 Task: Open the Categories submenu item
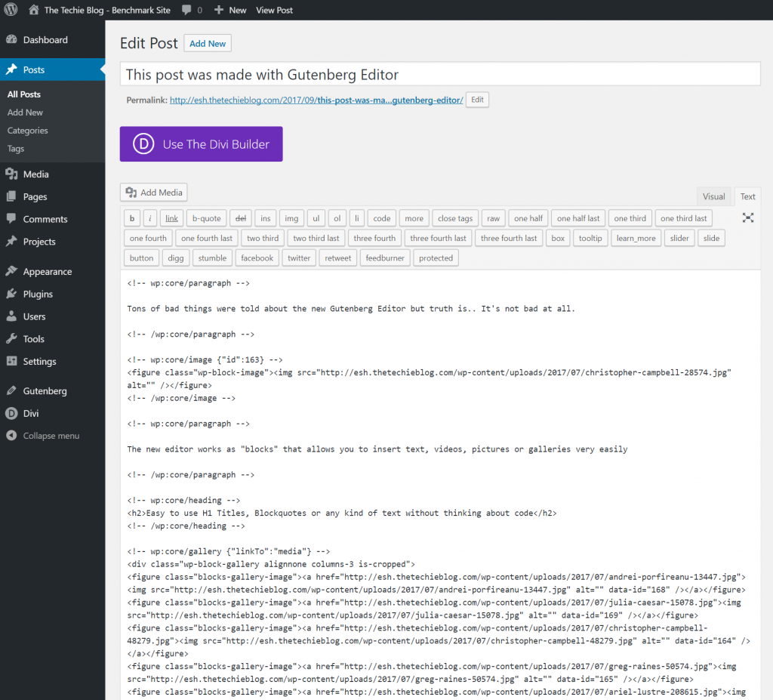click(28, 130)
